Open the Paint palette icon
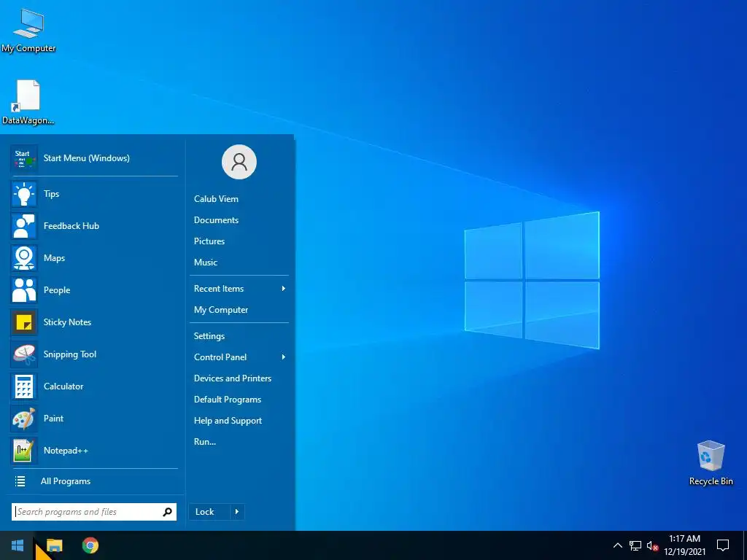This screenshot has height=560, width=747. pos(24,419)
